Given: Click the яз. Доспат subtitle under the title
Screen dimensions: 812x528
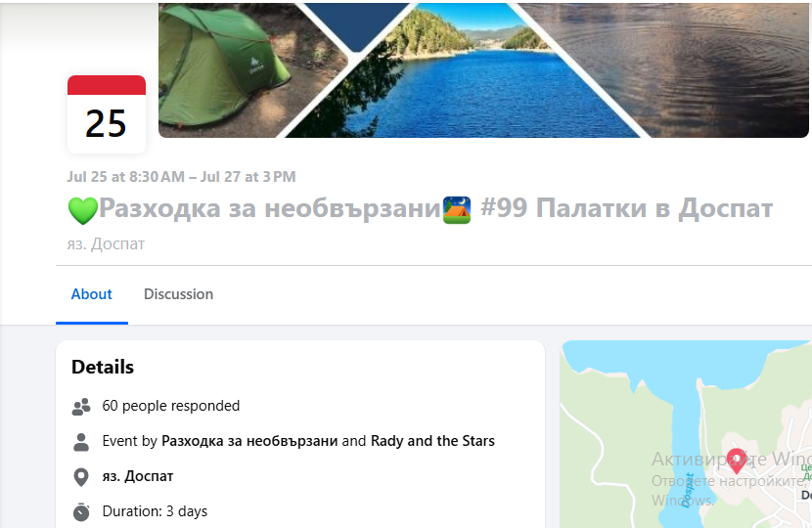Looking at the screenshot, I should 106,243.
